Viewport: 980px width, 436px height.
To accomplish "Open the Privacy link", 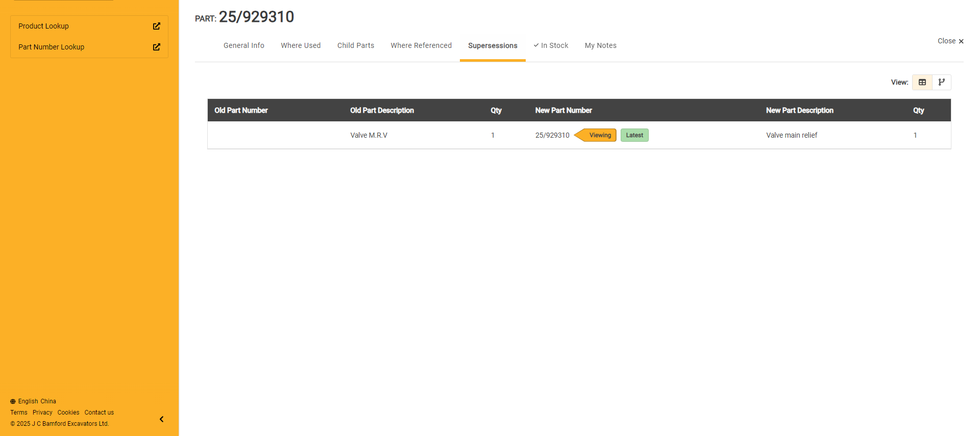I will 42,413.
